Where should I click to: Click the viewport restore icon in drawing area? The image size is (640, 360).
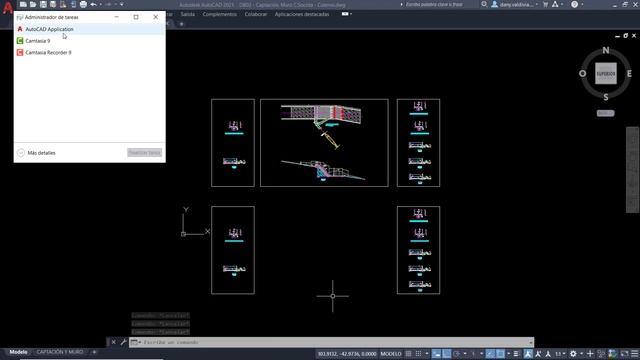[625, 36]
